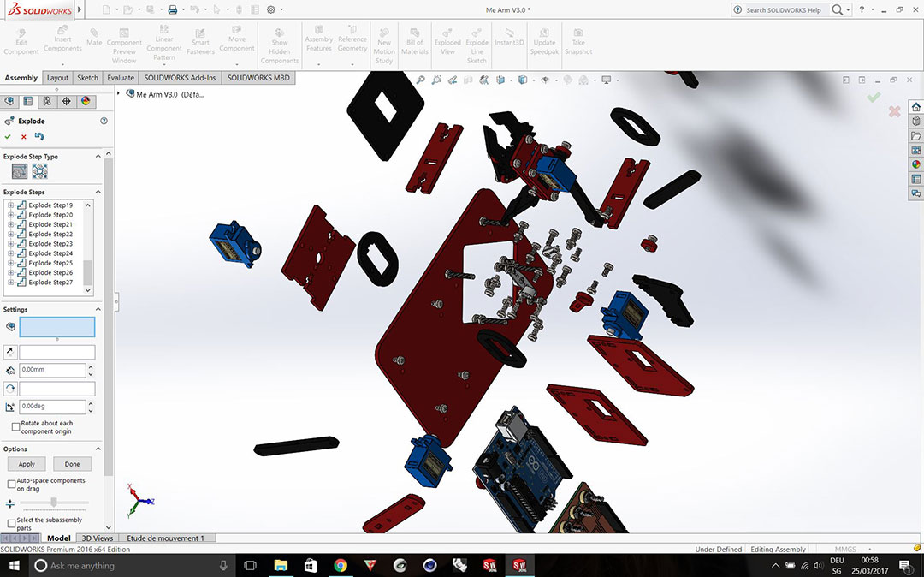The width and height of the screenshot is (924, 577).
Task: Click the Apply button
Action: (x=27, y=464)
